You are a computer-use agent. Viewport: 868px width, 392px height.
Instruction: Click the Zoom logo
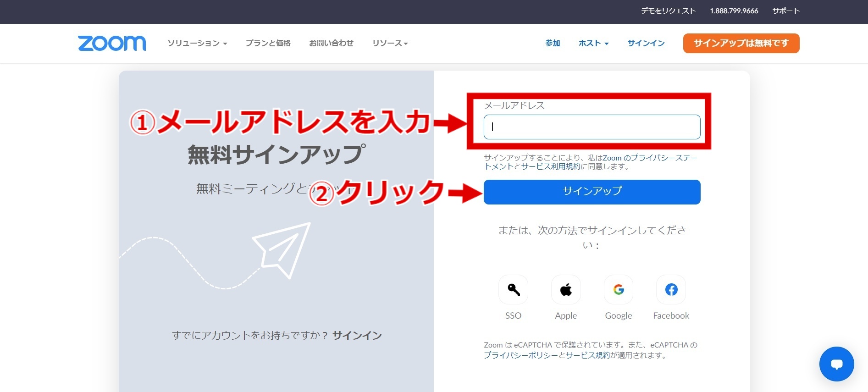pyautogui.click(x=112, y=43)
